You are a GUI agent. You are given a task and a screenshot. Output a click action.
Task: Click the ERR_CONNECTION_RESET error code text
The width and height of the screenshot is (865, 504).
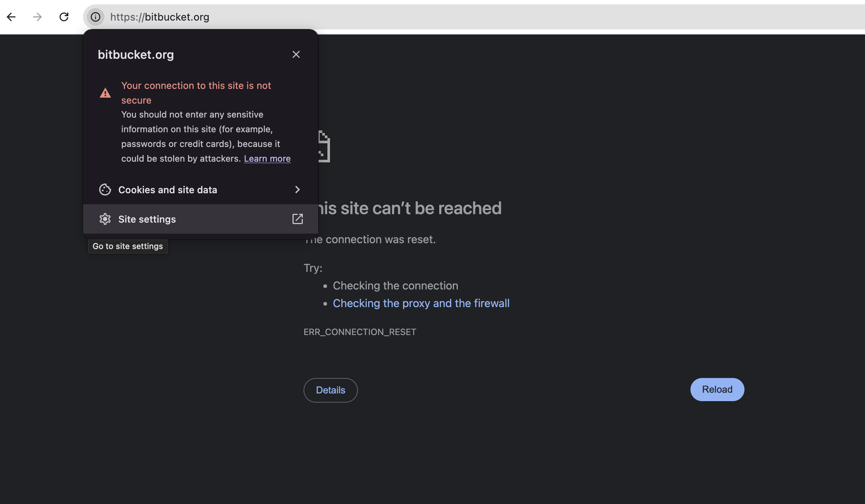pos(360,332)
